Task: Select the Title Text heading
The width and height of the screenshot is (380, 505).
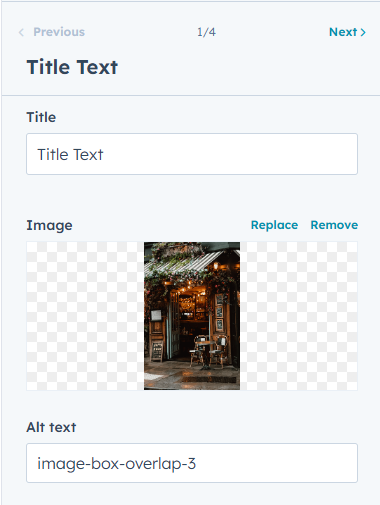Action: coord(72,67)
